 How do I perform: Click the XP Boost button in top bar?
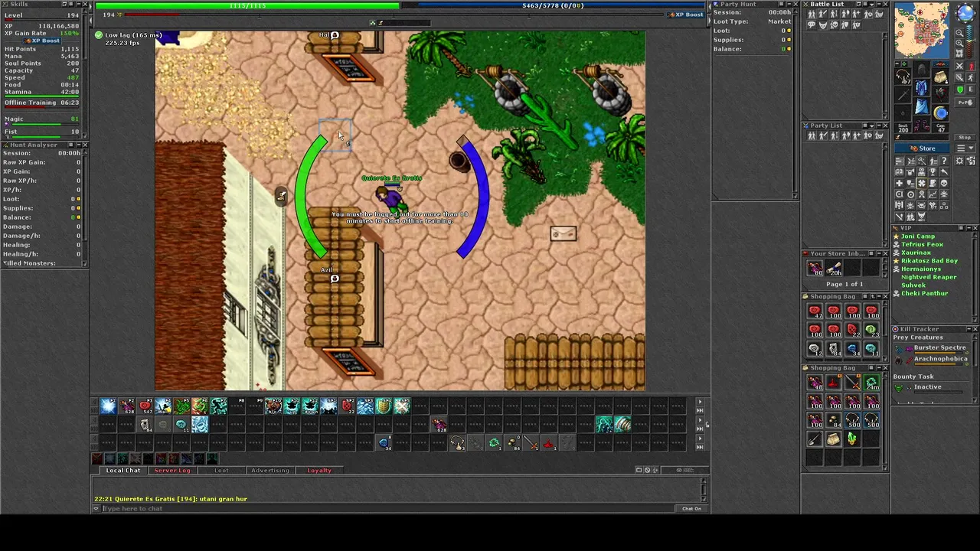pyautogui.click(x=685, y=15)
